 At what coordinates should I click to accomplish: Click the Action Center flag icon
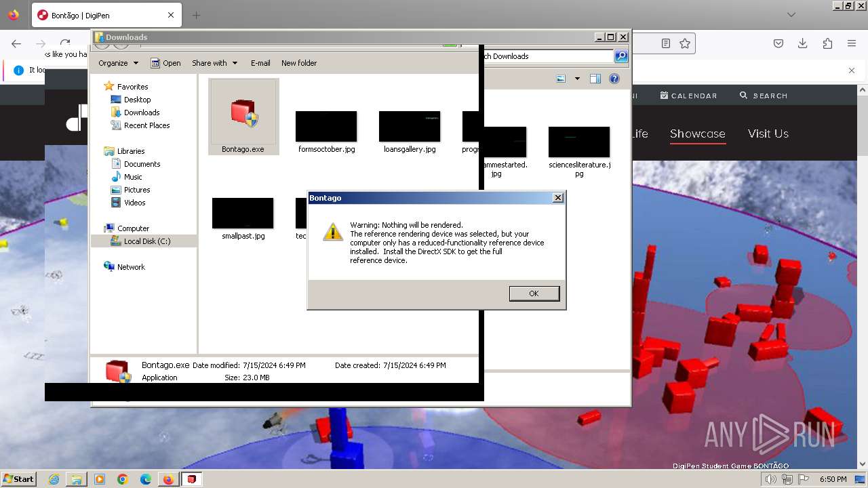[804, 479]
